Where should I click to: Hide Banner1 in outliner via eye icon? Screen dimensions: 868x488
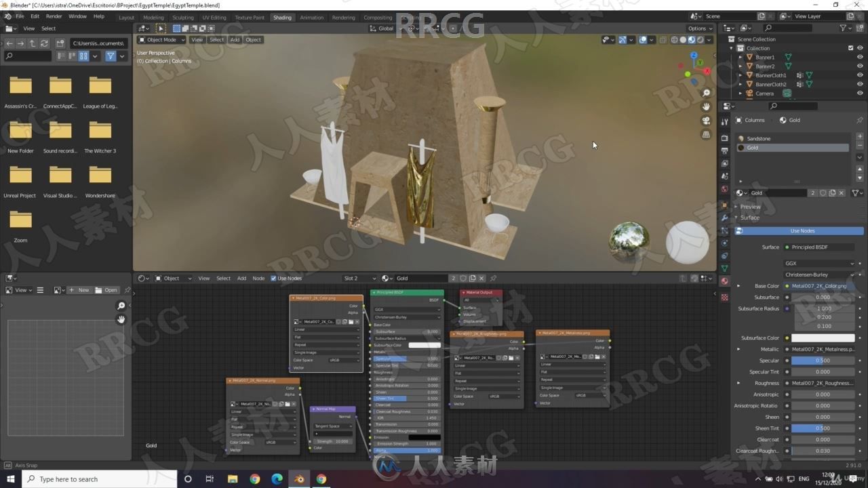tap(860, 57)
